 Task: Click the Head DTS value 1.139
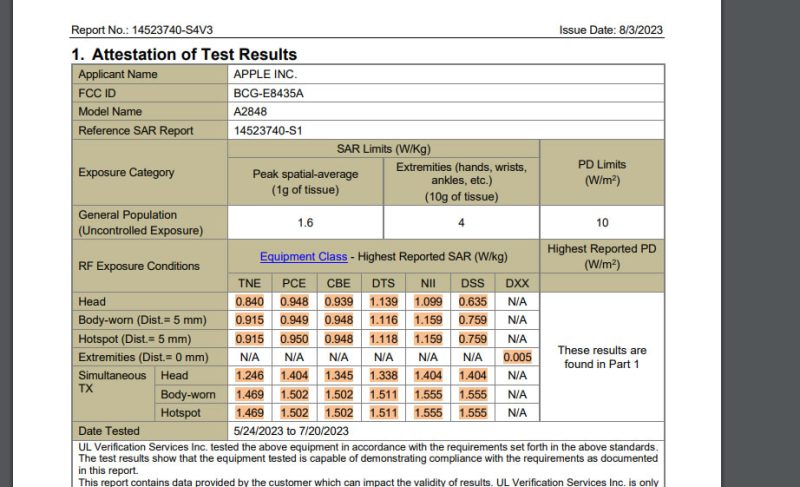pyautogui.click(x=384, y=302)
